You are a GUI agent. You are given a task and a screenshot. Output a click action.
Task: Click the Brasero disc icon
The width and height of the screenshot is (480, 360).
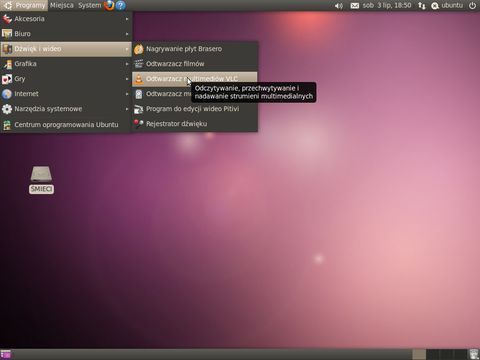[139, 49]
